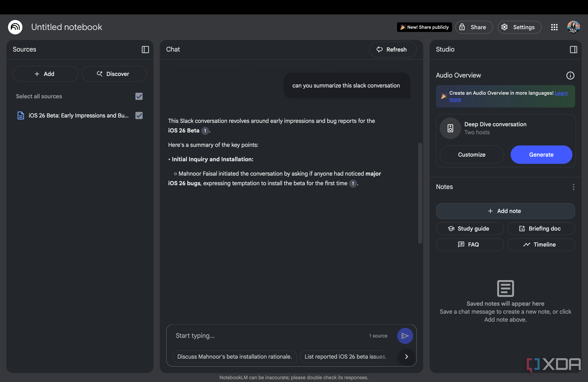Open Notes three-dot options menu
The height and width of the screenshot is (382, 588).
(573, 187)
